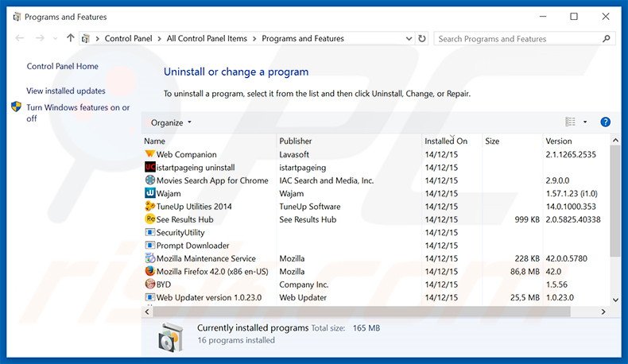This screenshot has width=628, height=364.
Task: Click the Control Panel icon in address bar
Action: [x=85, y=39]
